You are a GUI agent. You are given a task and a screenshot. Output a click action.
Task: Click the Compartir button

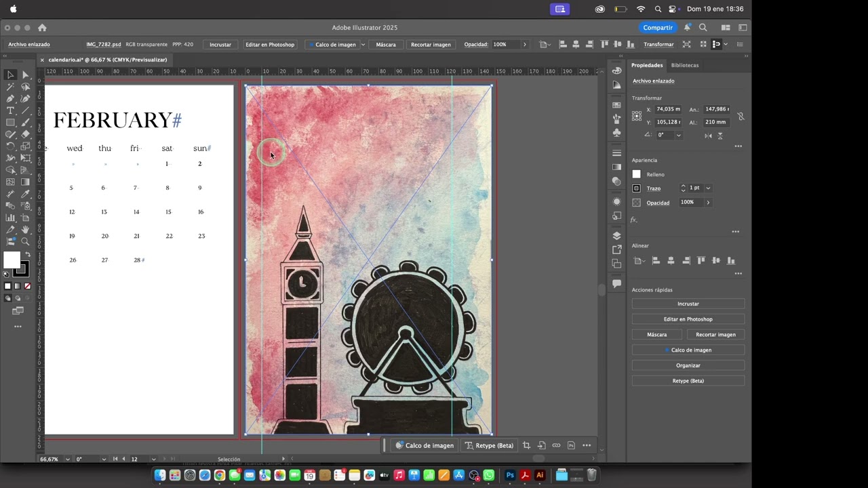click(x=658, y=28)
